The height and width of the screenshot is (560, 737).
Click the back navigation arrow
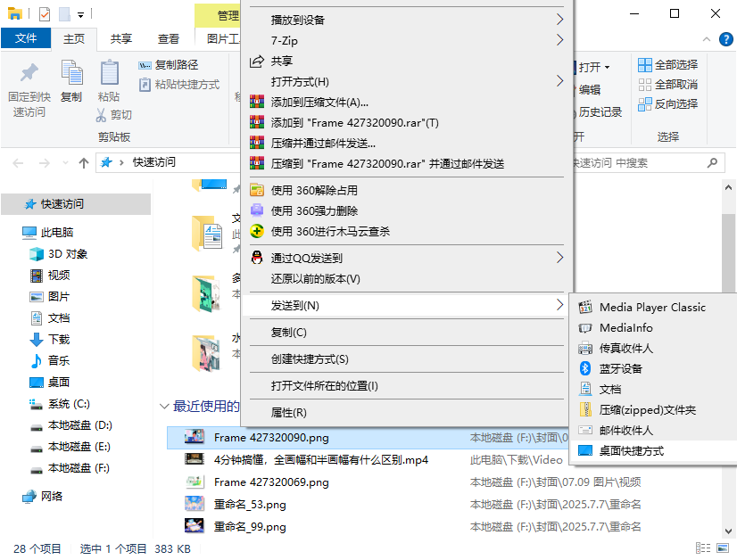(x=18, y=162)
